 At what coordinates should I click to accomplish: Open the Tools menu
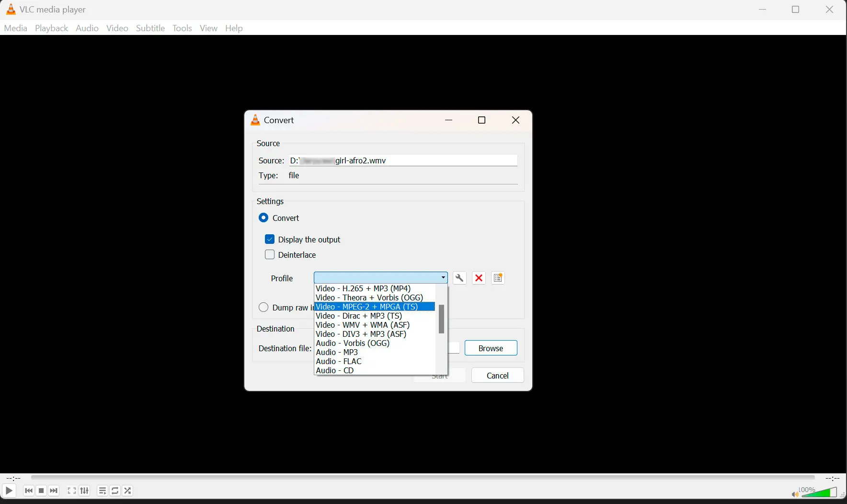tap(182, 28)
